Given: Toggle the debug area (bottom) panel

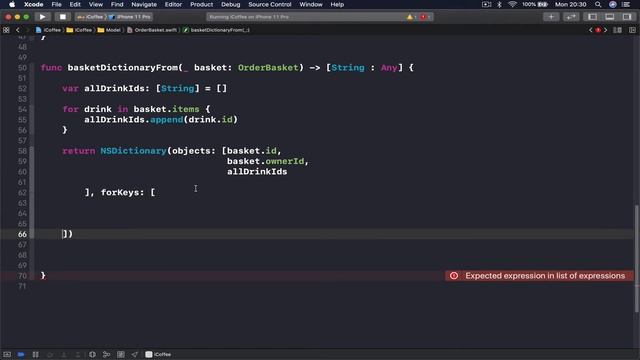Looking at the screenshot, I should pyautogui.click(x=610, y=17).
